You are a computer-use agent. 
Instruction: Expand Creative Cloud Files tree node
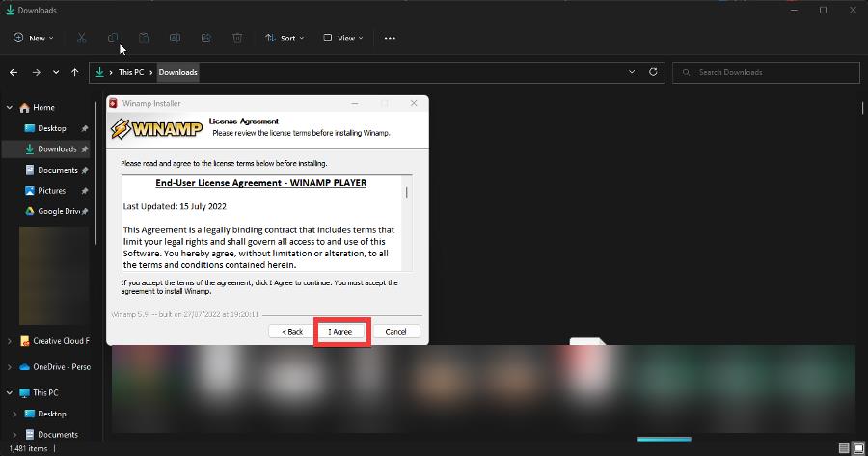[10, 341]
